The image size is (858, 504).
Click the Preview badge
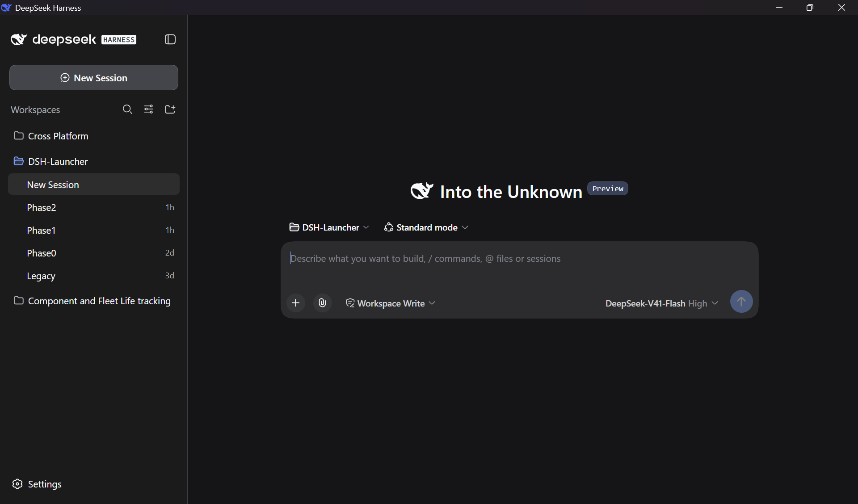[608, 189]
